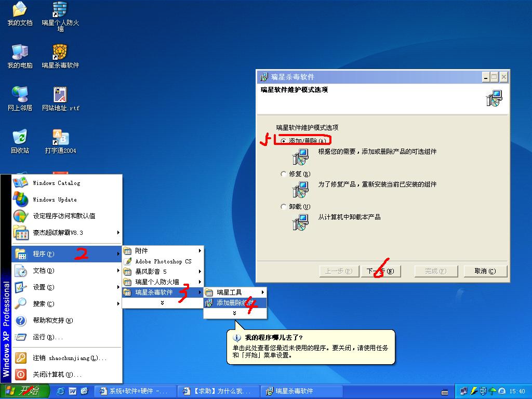Select the 回收站 recycle bin icon
The width and height of the screenshot is (532, 399).
(20, 141)
